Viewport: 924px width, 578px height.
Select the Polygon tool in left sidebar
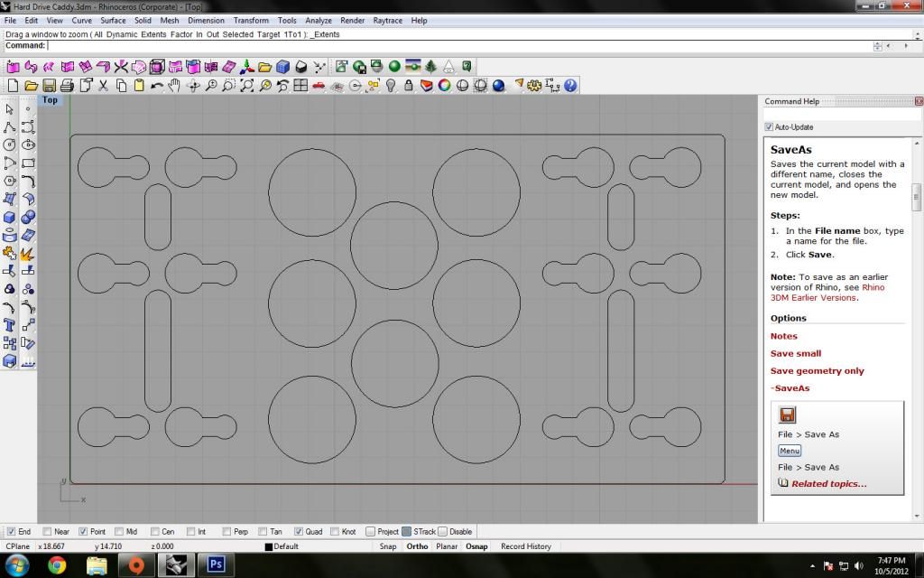pos(9,181)
